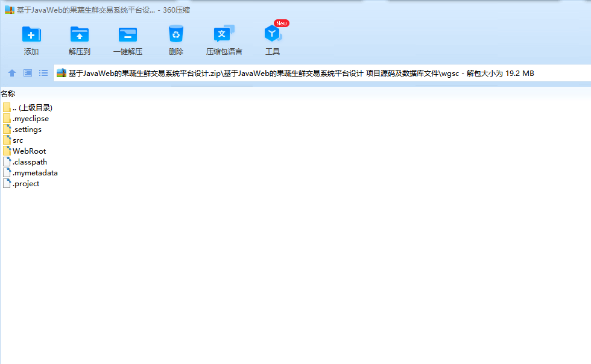Viewport: 591px width, 364px height.
Task: Select the .classpath file
Action: (25, 162)
